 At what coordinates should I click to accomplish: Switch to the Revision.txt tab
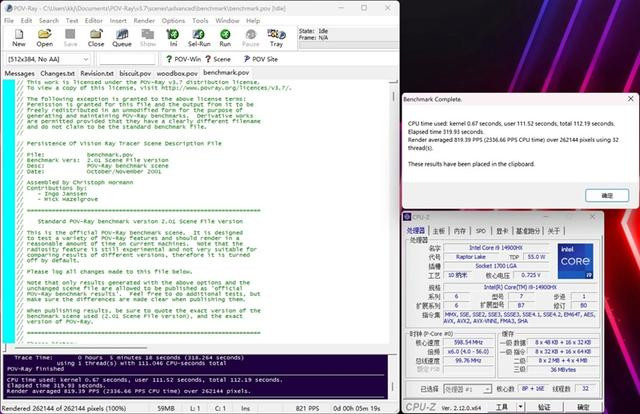click(x=97, y=73)
